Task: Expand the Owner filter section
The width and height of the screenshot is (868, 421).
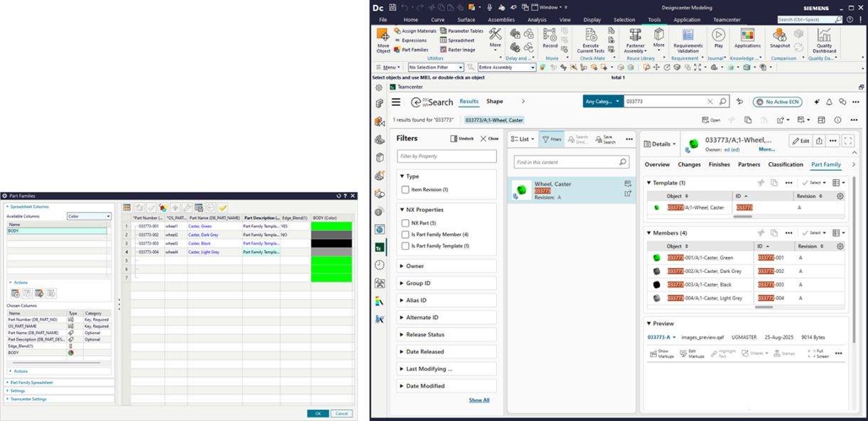Action: coord(446,266)
